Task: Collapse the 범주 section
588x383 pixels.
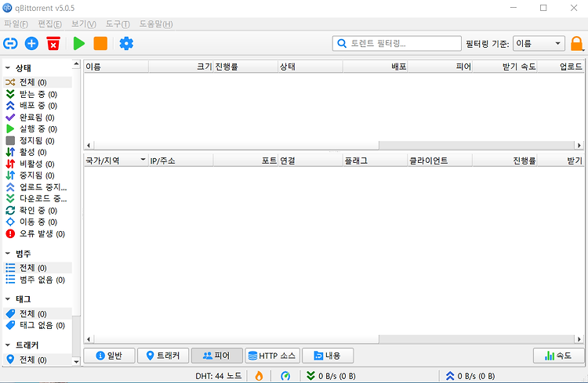Action: (8, 253)
